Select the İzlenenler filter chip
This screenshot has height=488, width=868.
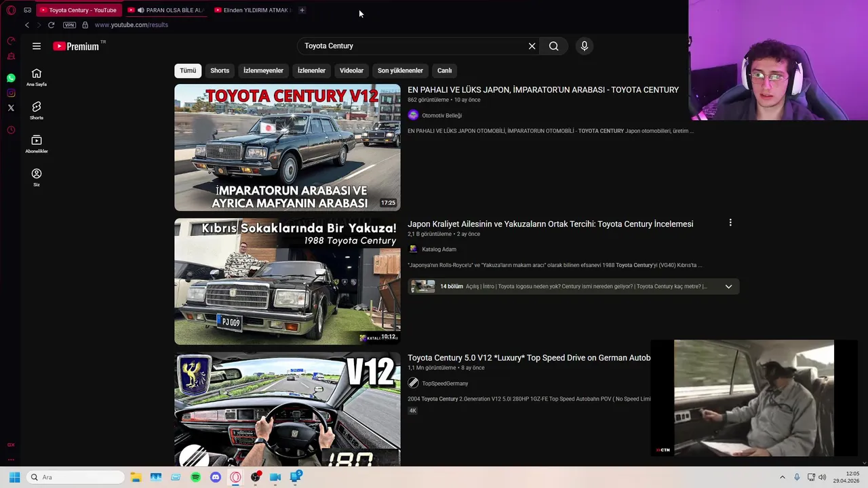point(311,70)
